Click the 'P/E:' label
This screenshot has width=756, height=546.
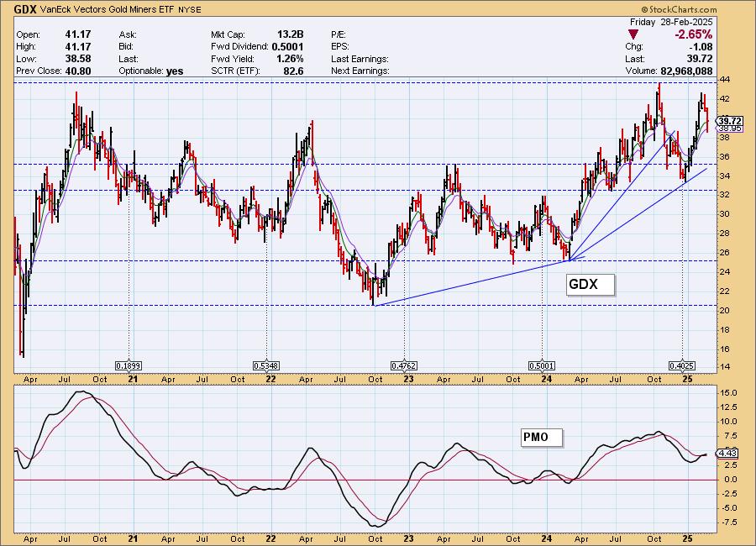(x=338, y=34)
